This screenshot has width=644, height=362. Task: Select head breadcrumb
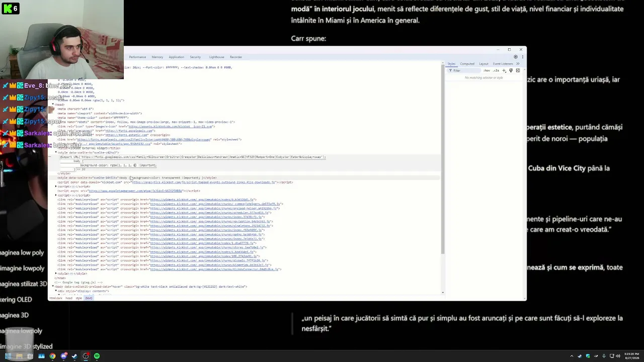(x=69, y=298)
